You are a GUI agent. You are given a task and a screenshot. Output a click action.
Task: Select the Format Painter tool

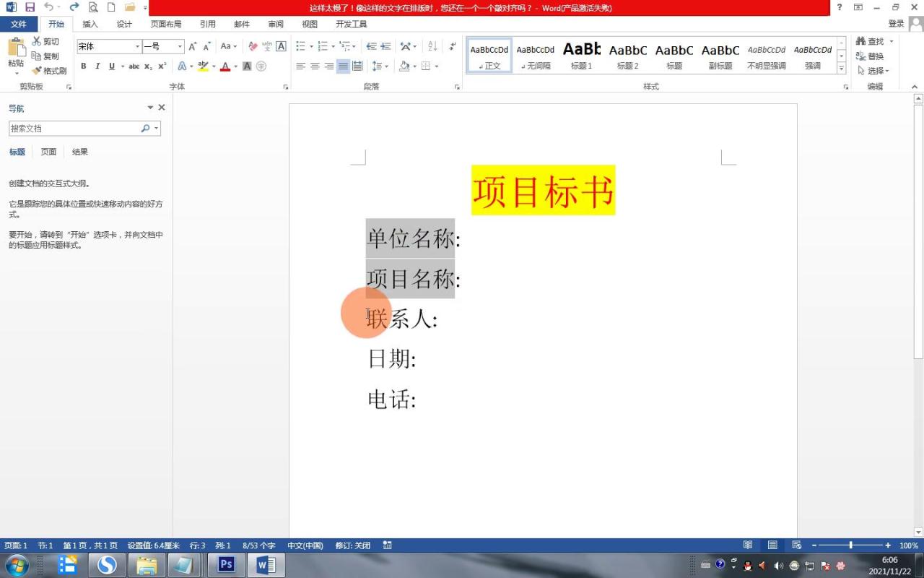click(50, 71)
